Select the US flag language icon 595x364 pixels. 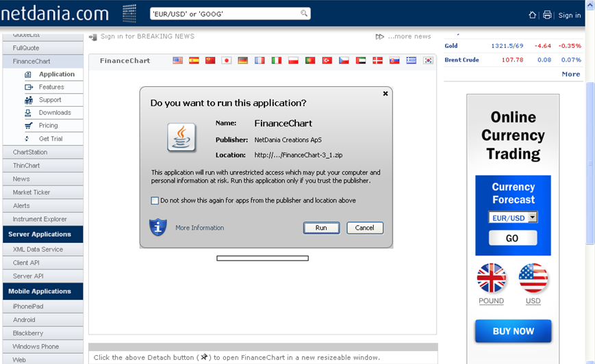click(x=177, y=60)
